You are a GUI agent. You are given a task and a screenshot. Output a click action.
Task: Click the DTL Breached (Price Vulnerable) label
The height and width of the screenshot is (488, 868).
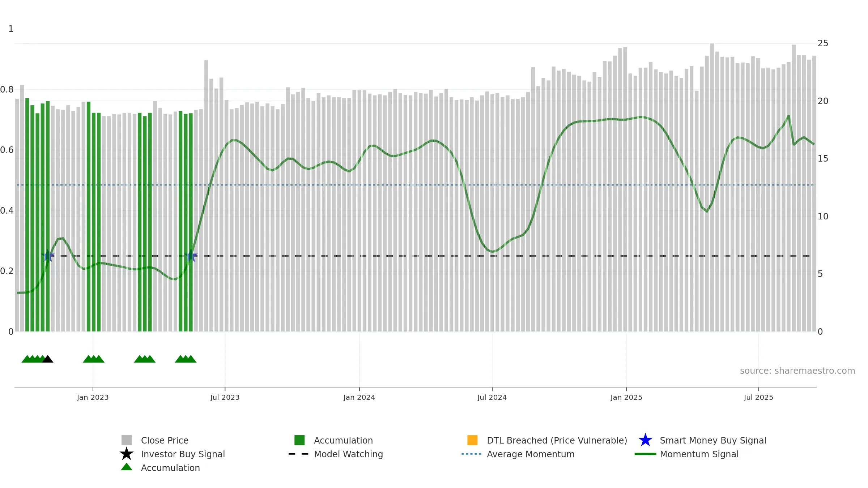557,440
